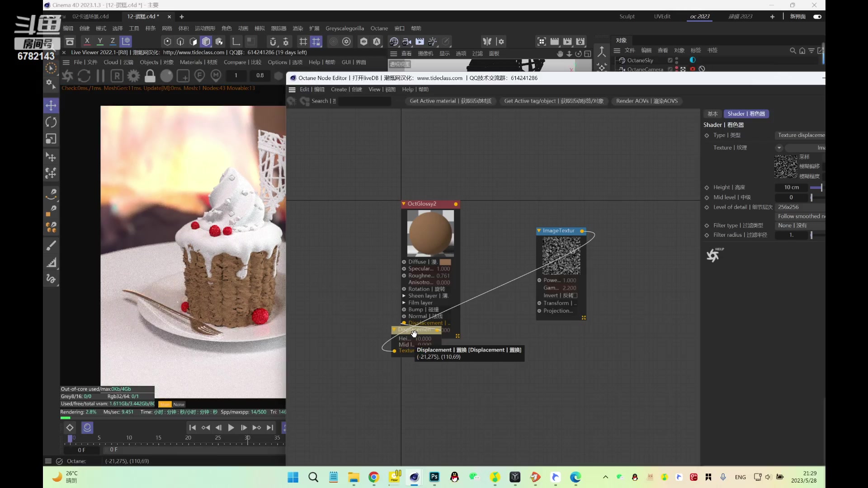Viewport: 868px width, 488px height.
Task: Open Level of detail 256x256 dropdown
Action: pyautogui.click(x=800, y=207)
